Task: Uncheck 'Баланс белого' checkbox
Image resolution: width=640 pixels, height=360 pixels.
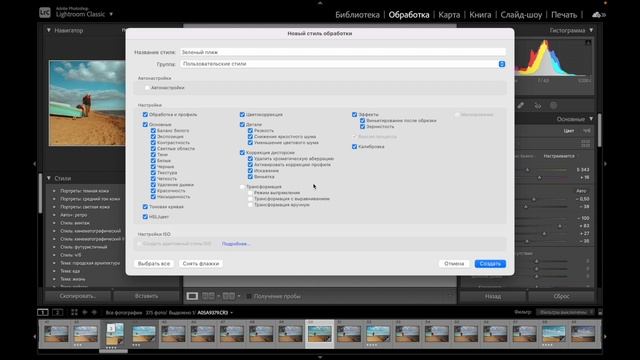Action: (153, 131)
